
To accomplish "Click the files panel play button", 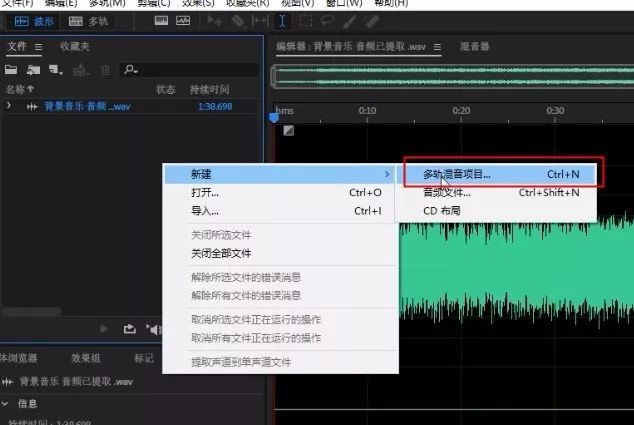I will (x=104, y=329).
